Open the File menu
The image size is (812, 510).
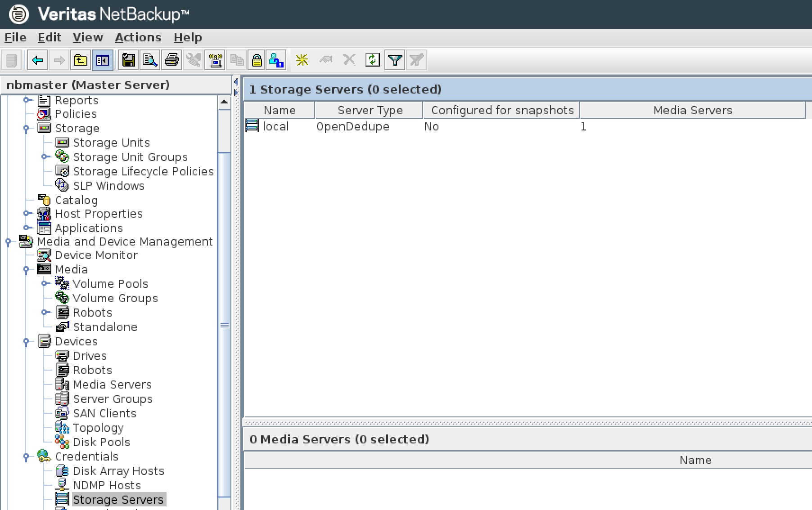click(15, 37)
